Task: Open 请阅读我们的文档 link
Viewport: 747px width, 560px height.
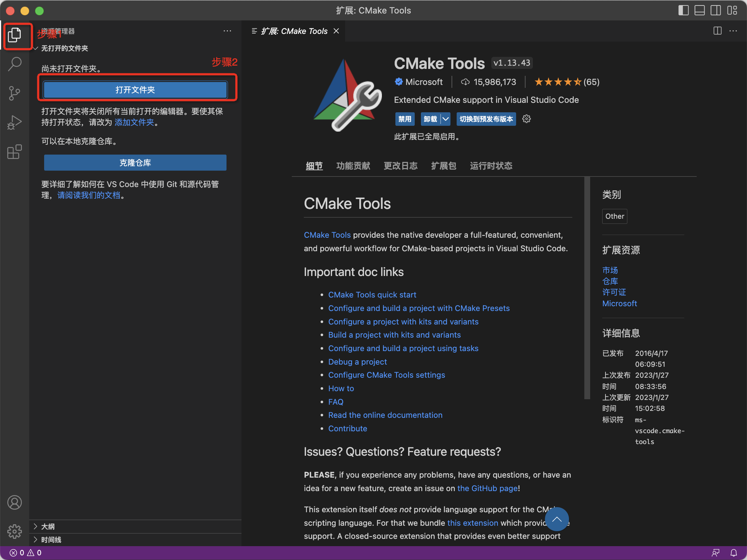Action: (x=89, y=195)
